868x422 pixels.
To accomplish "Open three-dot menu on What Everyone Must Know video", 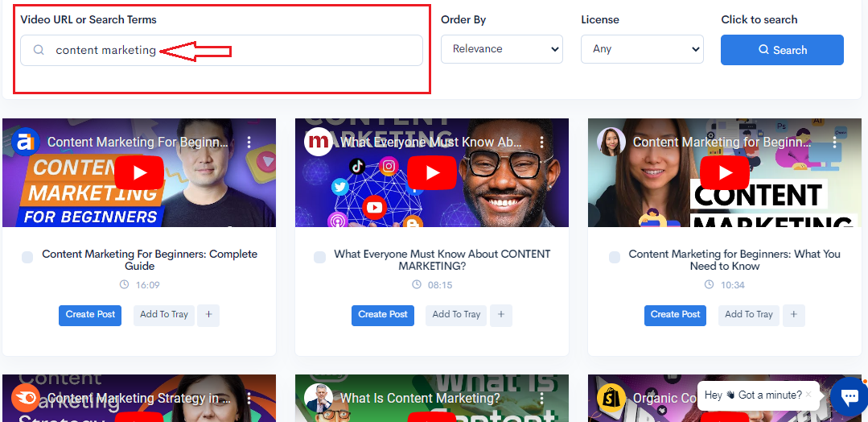I will pyautogui.click(x=542, y=142).
